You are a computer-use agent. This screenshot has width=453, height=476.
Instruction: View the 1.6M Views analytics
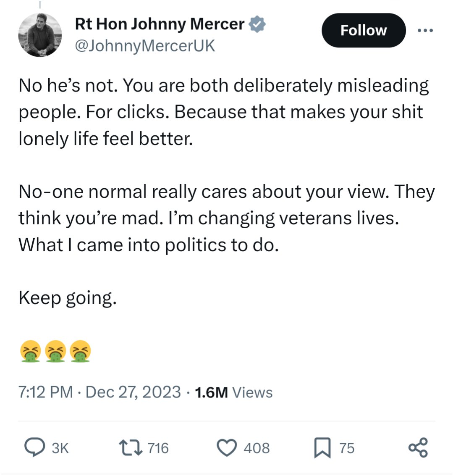click(x=234, y=392)
